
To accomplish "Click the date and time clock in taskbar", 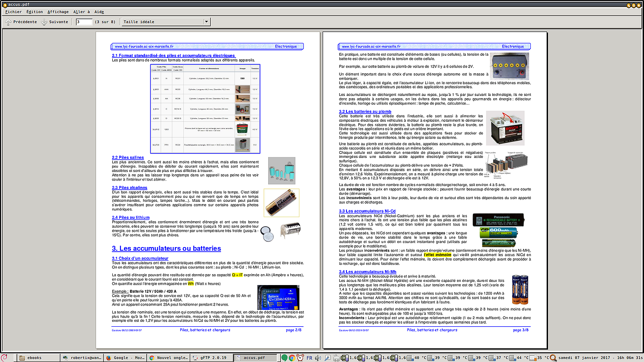I will click(601, 357).
